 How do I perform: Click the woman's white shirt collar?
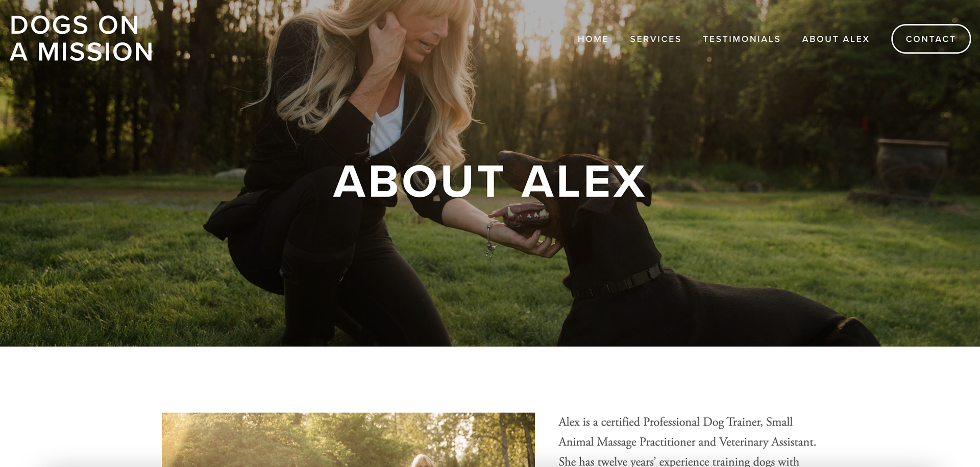pos(388,123)
